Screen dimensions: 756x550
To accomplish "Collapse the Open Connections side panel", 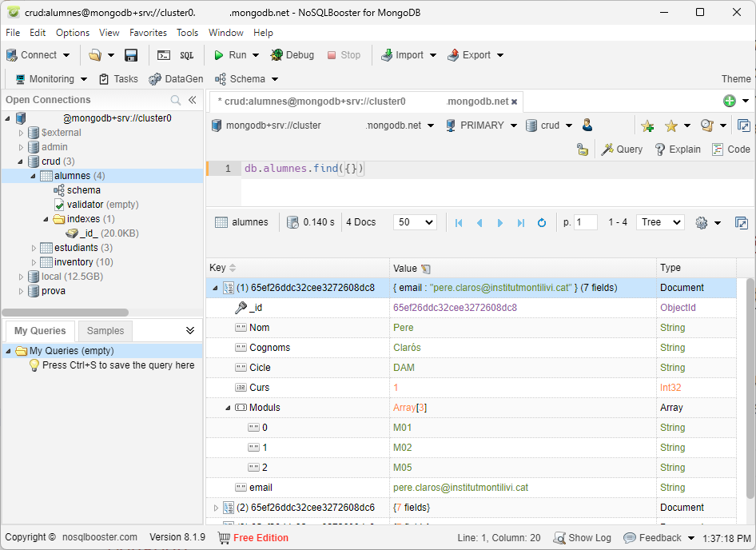I will pos(193,100).
